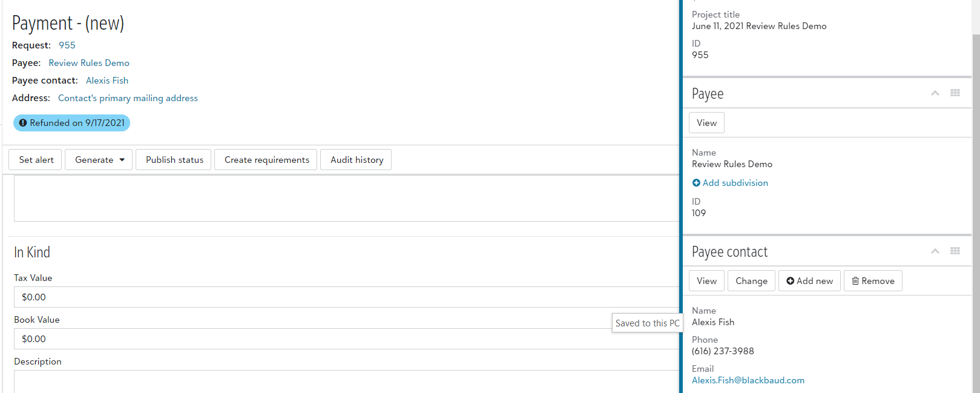Screen dimensions: 980x393
Task: Open the Generate dropdown menu
Action: (x=99, y=160)
